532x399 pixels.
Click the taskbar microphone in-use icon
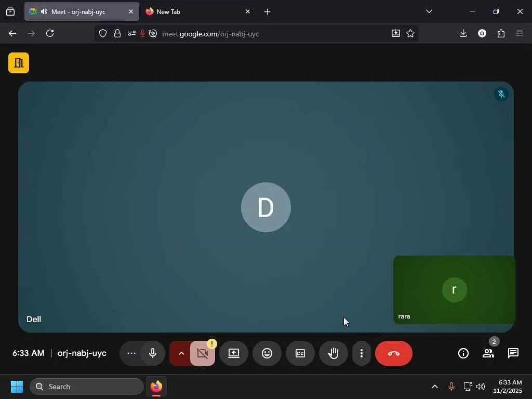coord(451,387)
